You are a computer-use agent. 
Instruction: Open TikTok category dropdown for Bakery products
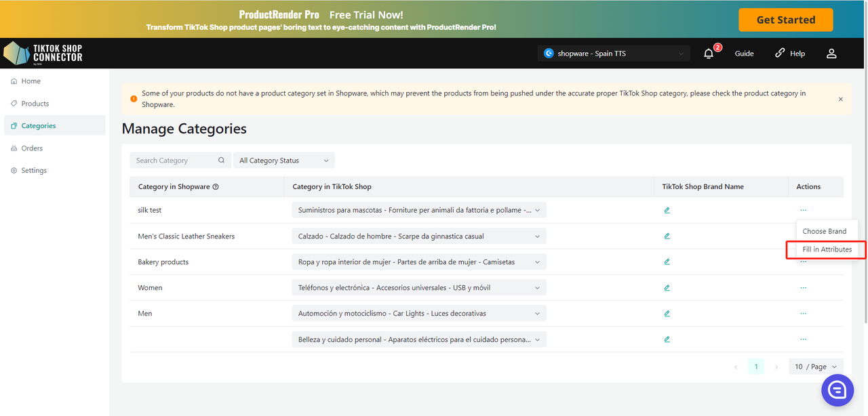pos(418,262)
